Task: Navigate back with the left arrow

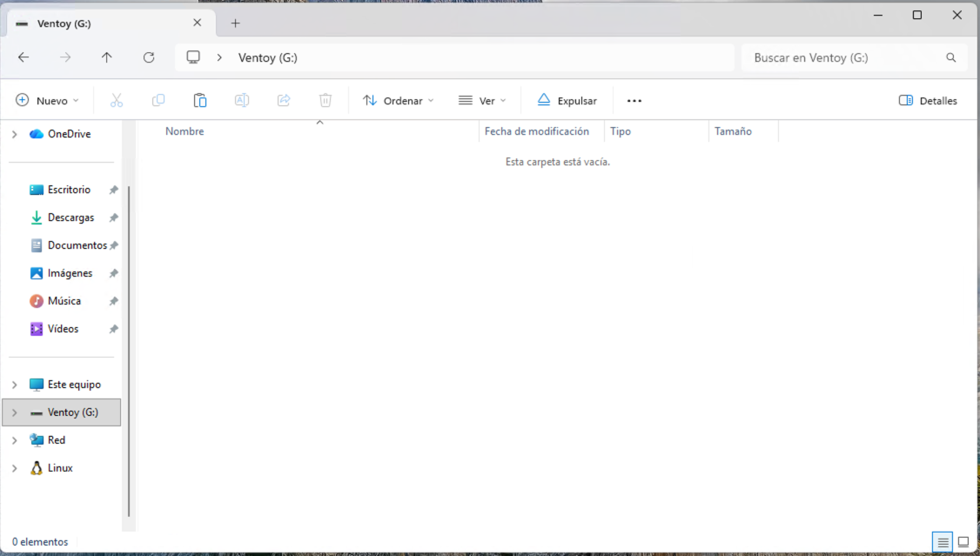Action: point(23,57)
